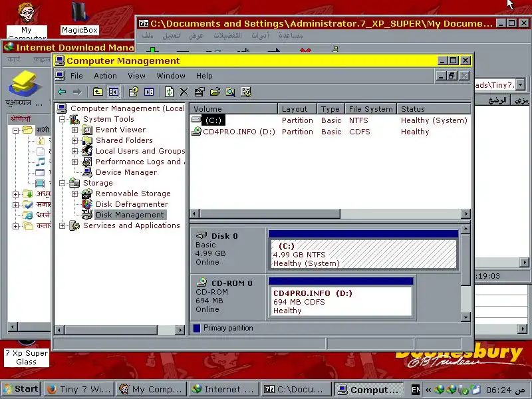
Task: Click the EN language indicator in system tray
Action: (415, 390)
